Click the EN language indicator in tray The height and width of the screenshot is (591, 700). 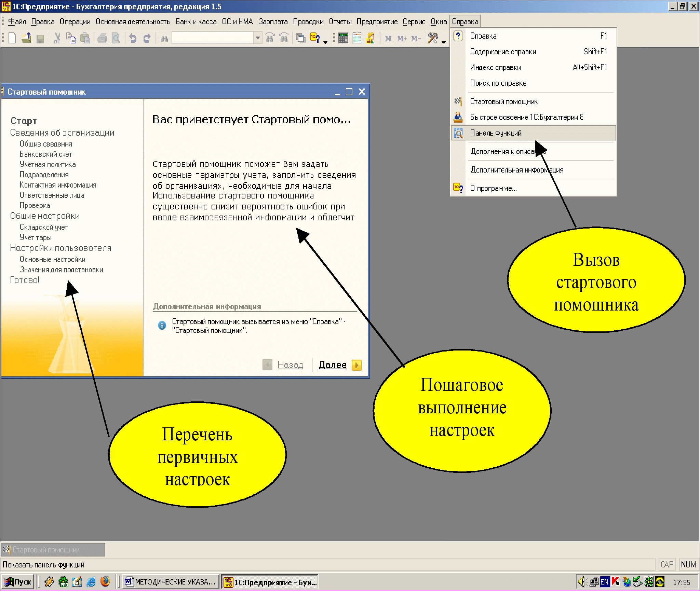point(605,581)
